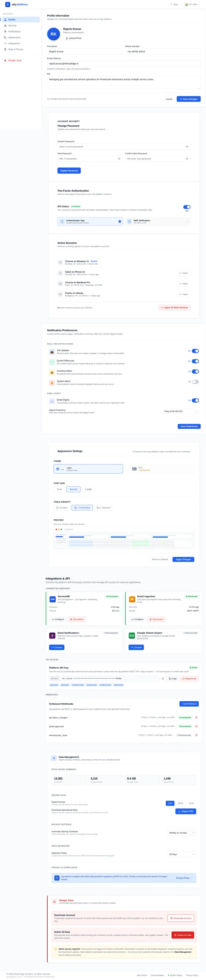
Task: Expand the Automatic Backup Schedule dropdown
Action: coord(182,833)
